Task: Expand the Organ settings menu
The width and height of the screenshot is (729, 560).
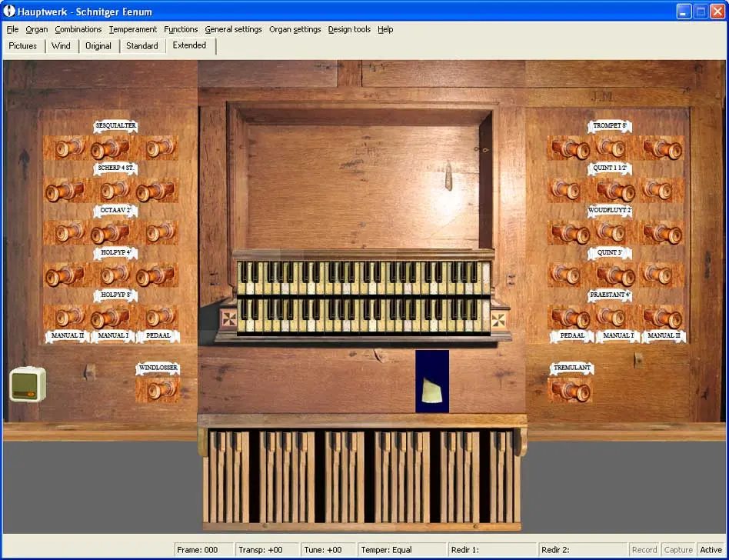Action: click(295, 29)
